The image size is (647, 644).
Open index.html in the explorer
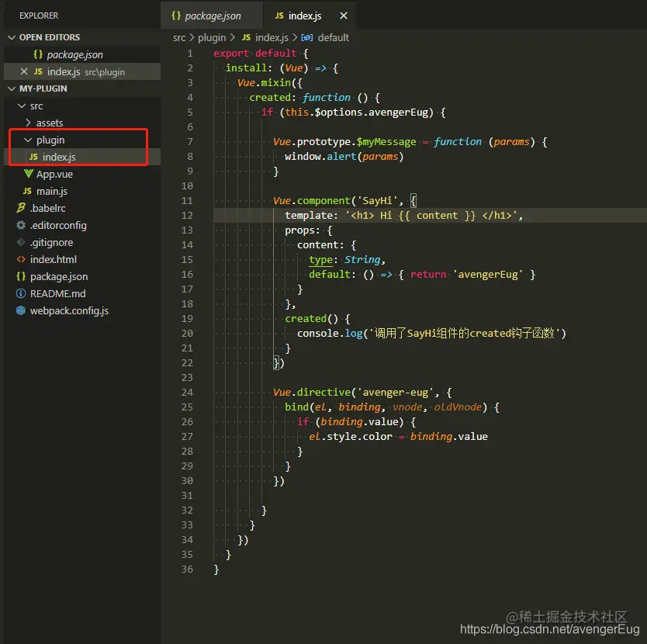point(82,260)
